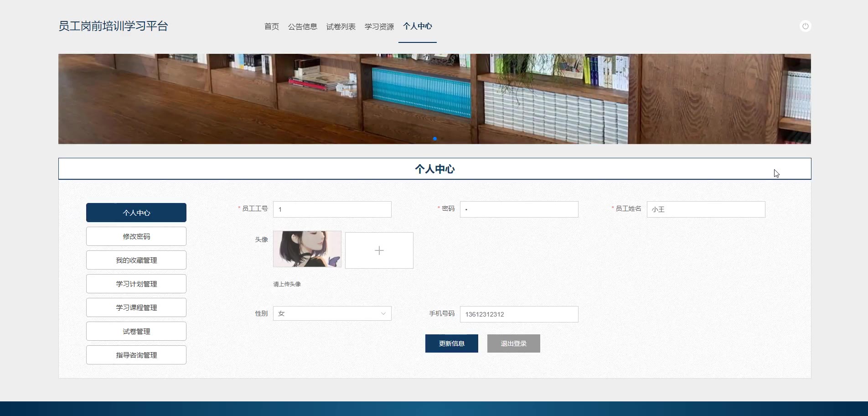Click the plus icon to upload avatar

(379, 250)
